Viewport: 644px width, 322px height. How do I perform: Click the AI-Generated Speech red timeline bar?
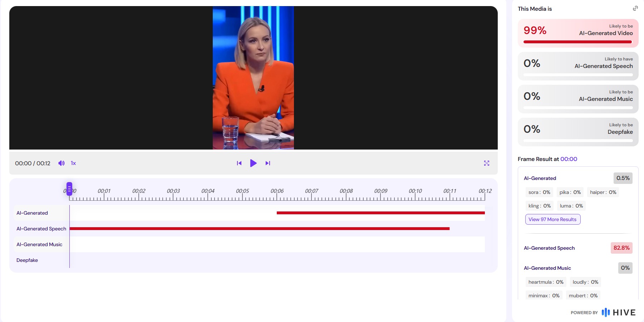260,229
